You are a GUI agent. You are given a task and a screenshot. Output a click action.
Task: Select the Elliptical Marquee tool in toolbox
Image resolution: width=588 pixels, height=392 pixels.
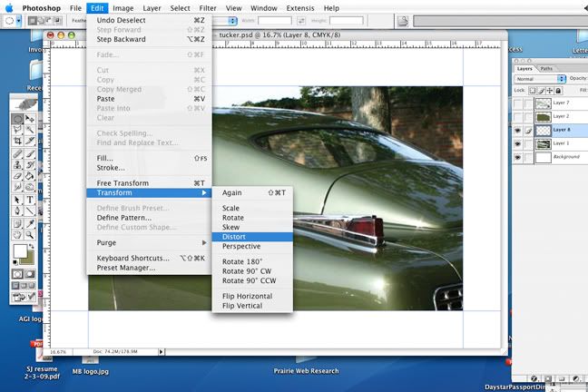click(17, 119)
